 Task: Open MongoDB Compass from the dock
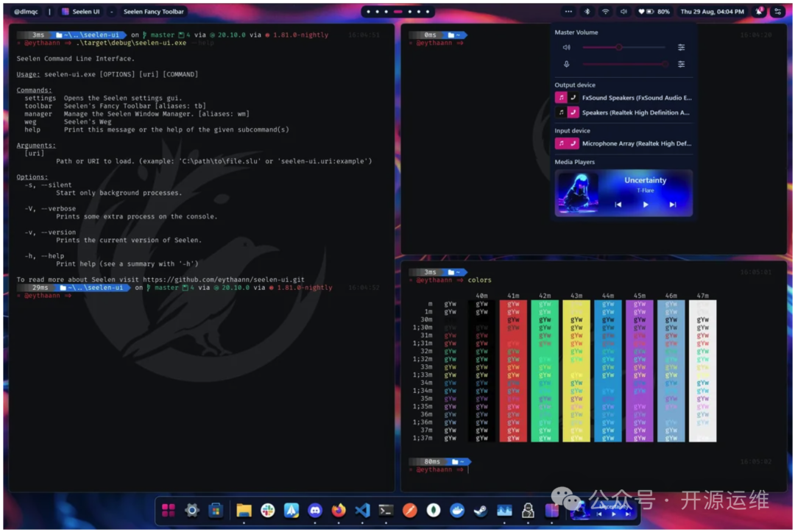(434, 510)
